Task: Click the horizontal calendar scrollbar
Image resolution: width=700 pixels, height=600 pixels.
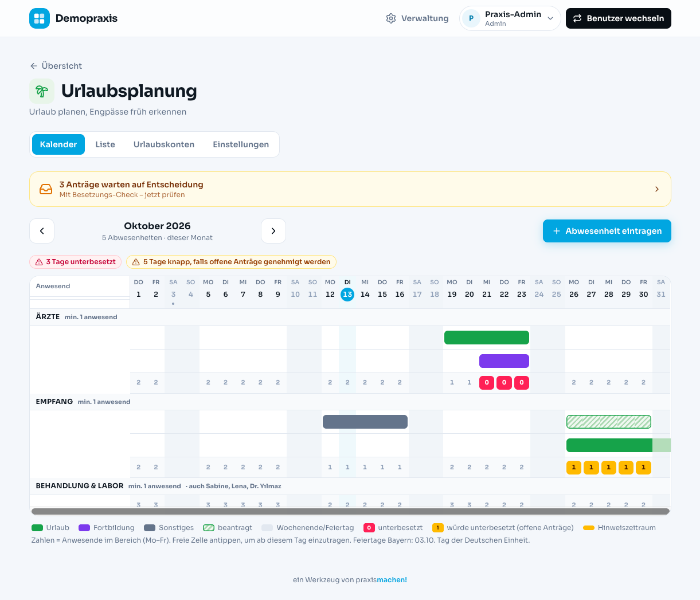Action: tap(350, 511)
